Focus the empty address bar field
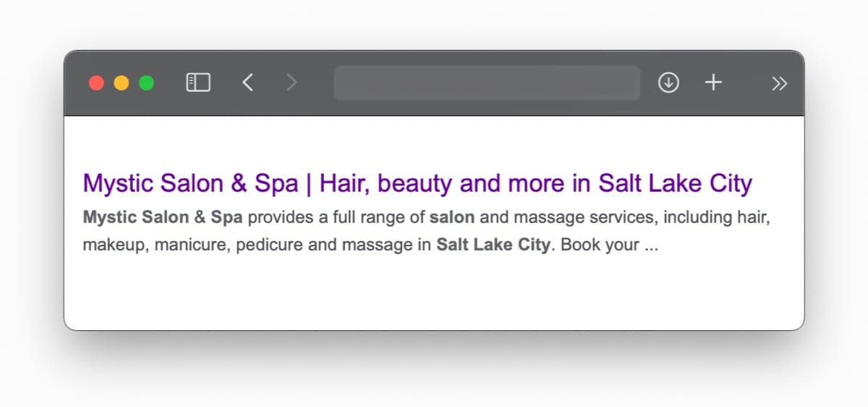The height and width of the screenshot is (407, 868). 487,83
